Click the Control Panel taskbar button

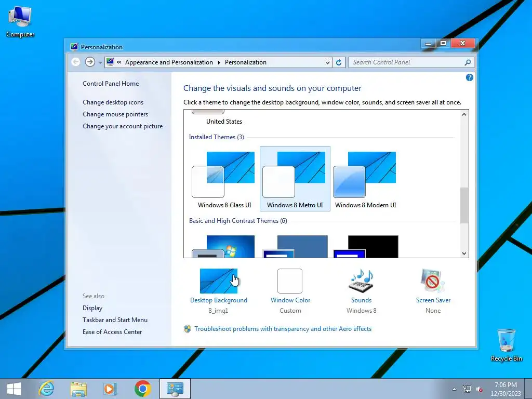175,389
